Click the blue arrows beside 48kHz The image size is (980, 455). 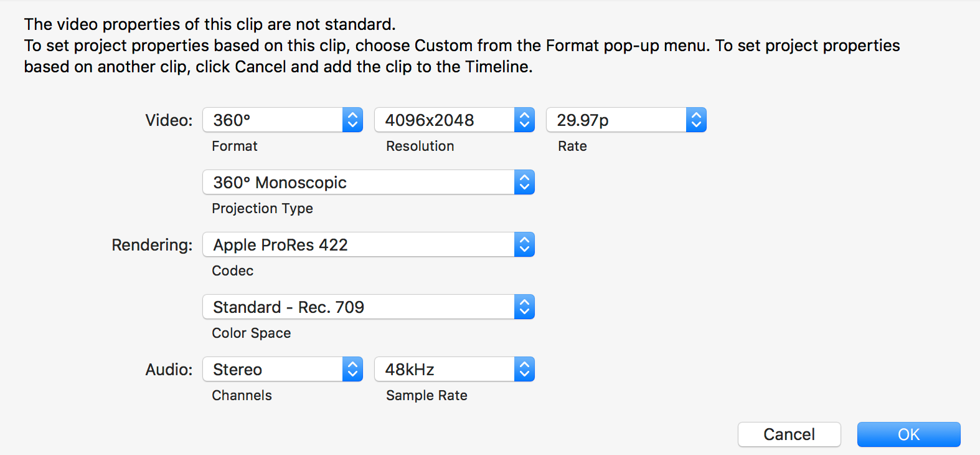point(524,369)
